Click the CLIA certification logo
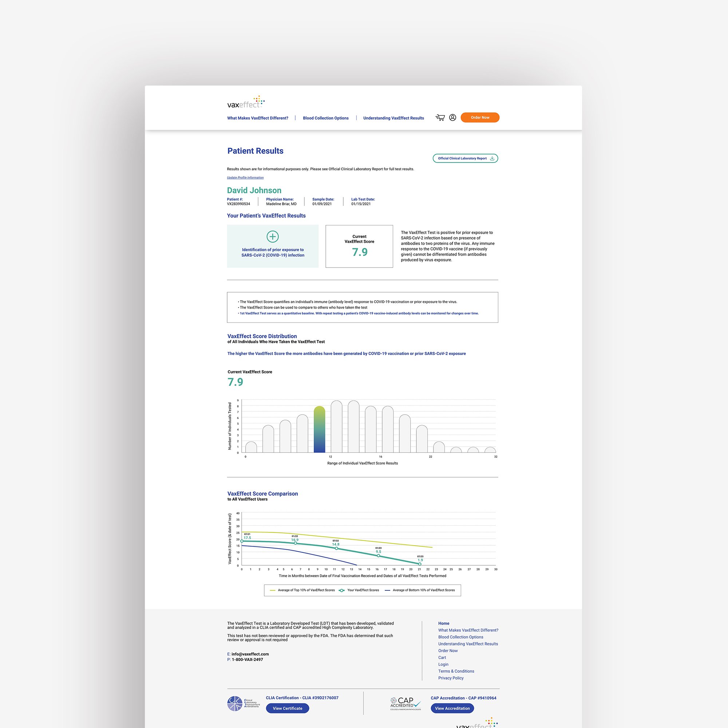The height and width of the screenshot is (728, 728). click(x=244, y=704)
